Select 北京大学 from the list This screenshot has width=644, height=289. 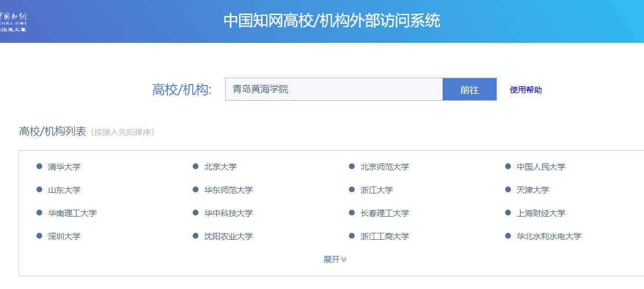[x=220, y=167]
